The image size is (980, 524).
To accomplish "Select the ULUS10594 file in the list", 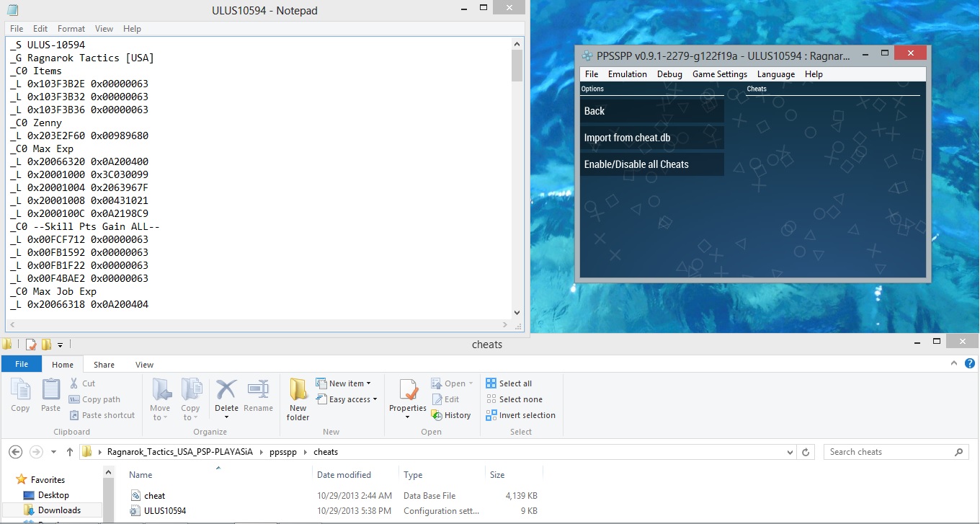I will (165, 511).
